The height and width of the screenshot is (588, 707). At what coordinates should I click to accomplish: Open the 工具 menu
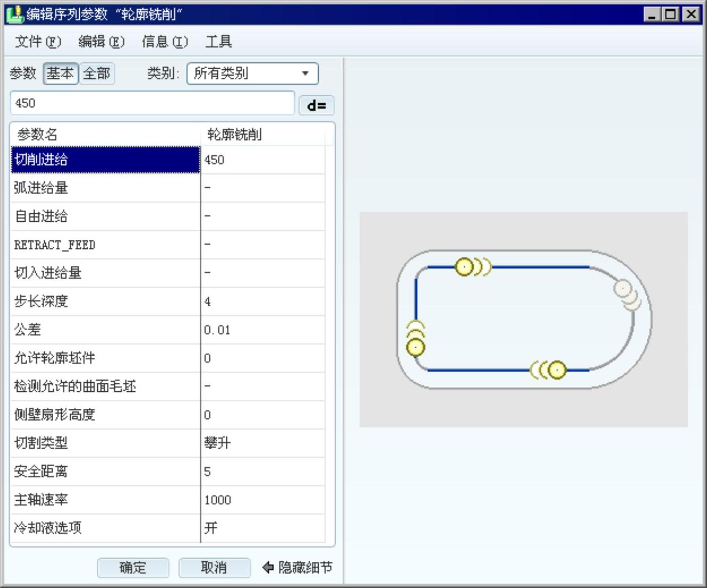click(x=218, y=42)
